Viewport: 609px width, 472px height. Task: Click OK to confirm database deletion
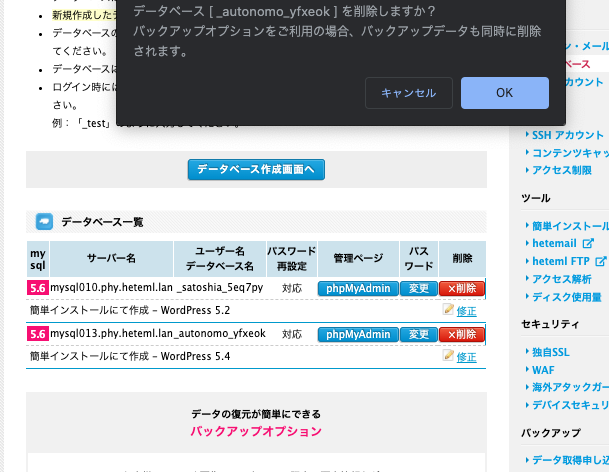(x=504, y=93)
